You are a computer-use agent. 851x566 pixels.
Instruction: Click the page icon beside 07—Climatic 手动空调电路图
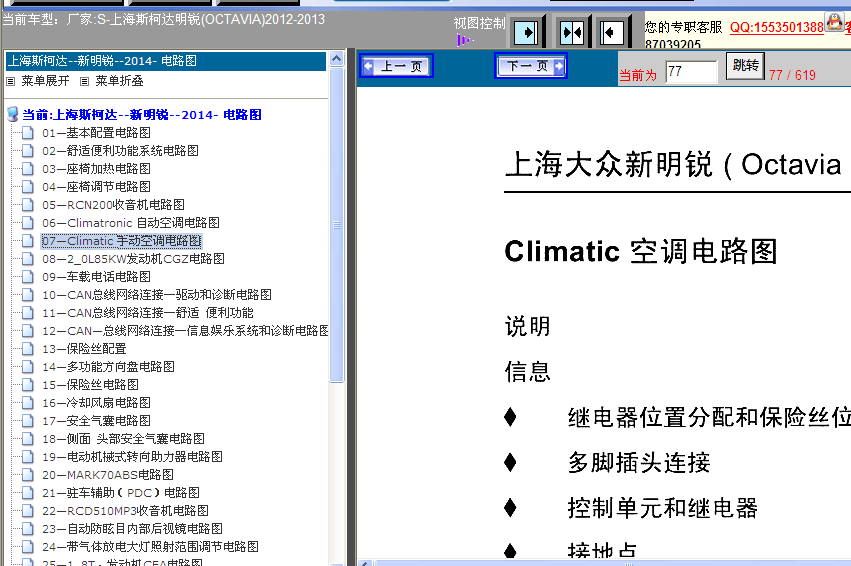pyautogui.click(x=28, y=241)
